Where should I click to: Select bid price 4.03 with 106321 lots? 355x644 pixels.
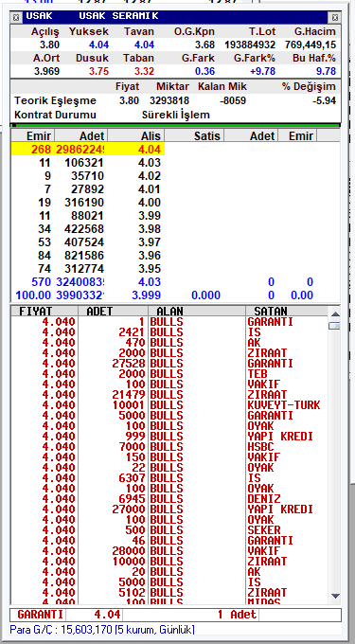88,163
